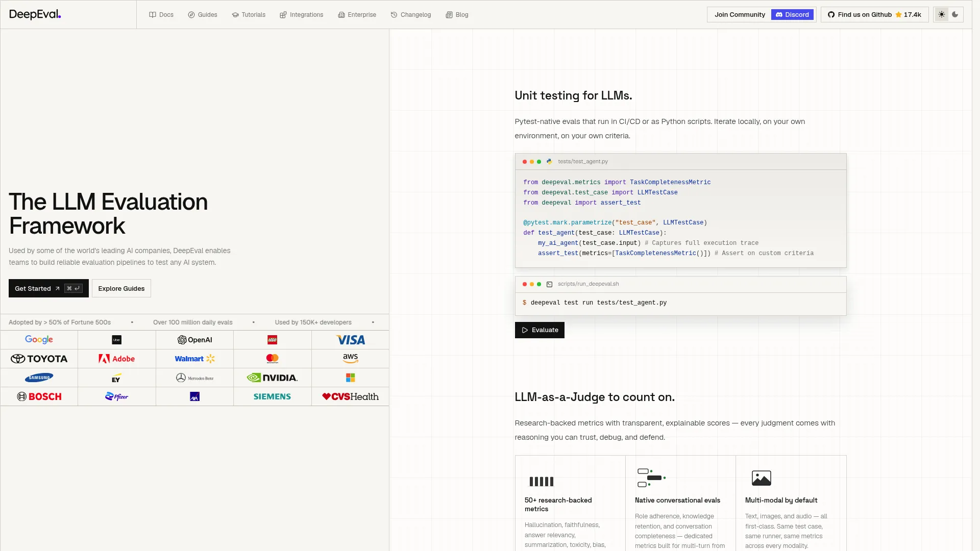
Task: Click the 50+ research-backed metrics bars icon
Action: (541, 481)
